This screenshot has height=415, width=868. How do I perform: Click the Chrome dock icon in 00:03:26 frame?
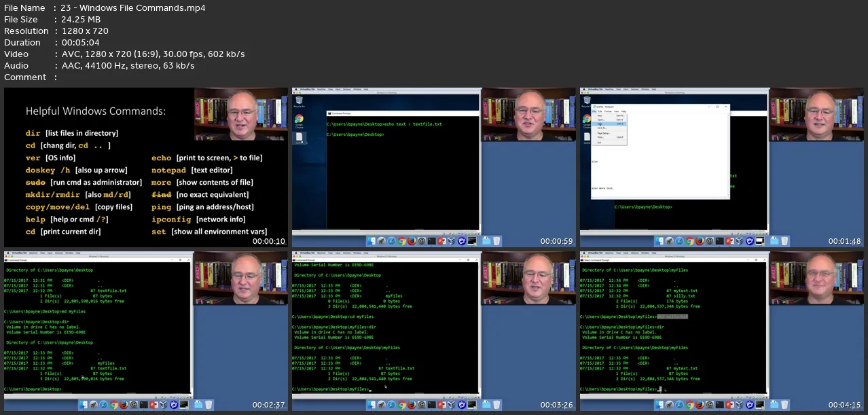401,404
